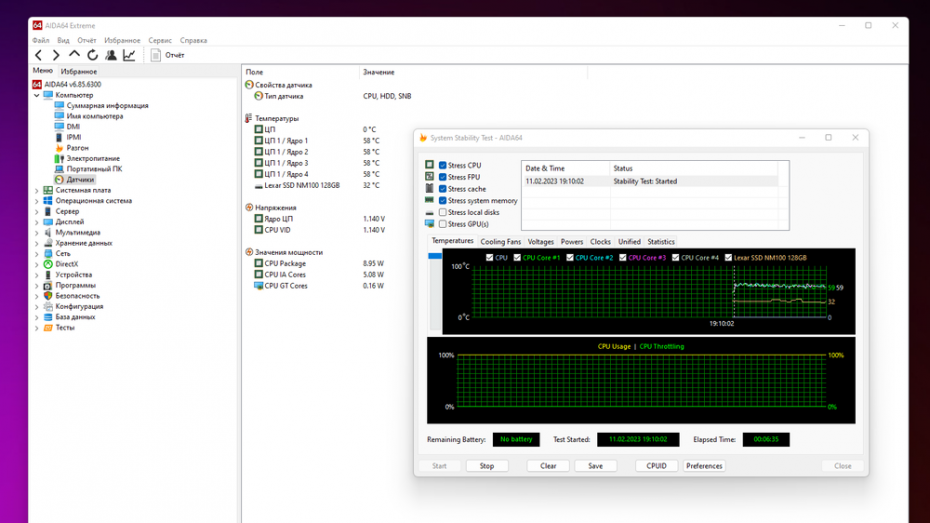Open the graph chart toolbar icon
930x523 pixels.
coord(129,56)
